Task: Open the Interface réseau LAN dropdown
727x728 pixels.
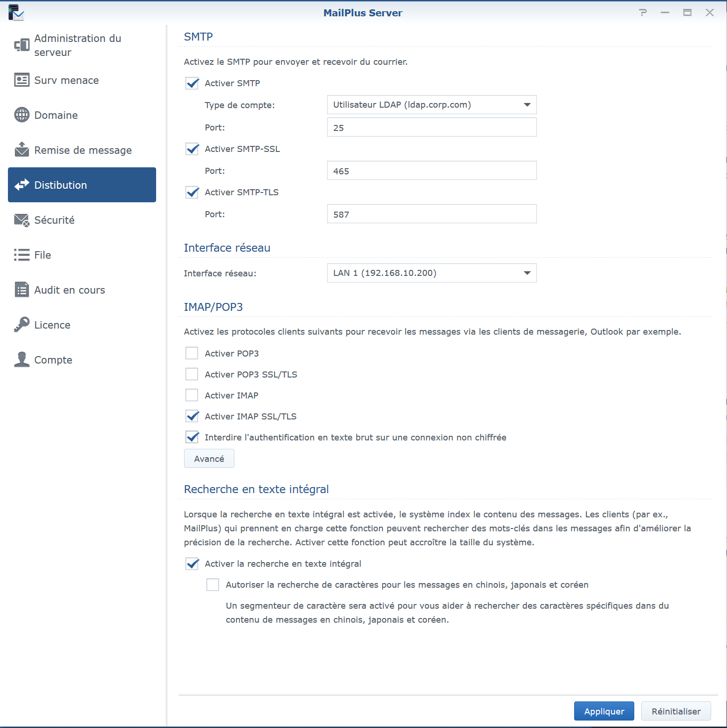Action: click(x=432, y=273)
